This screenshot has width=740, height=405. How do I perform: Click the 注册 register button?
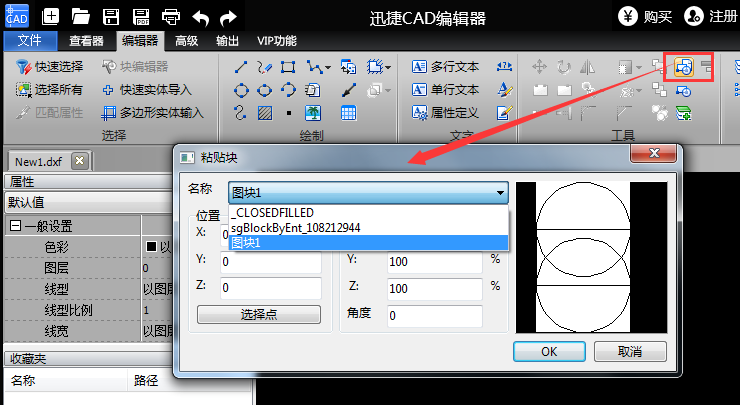(x=711, y=17)
